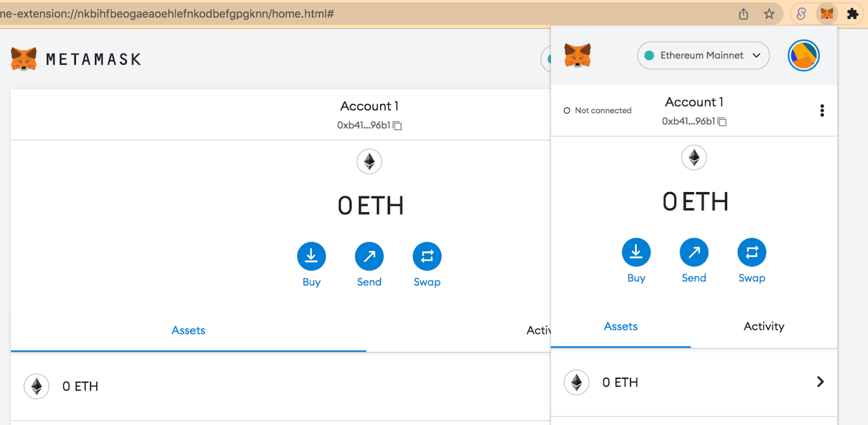Open the browser Extensions puzzle icon

pyautogui.click(x=853, y=14)
